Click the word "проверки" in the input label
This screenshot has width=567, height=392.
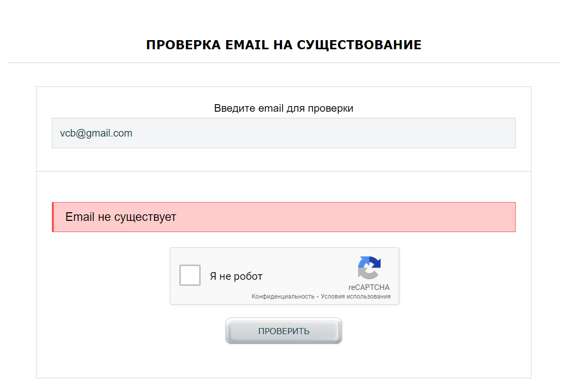pos(331,108)
